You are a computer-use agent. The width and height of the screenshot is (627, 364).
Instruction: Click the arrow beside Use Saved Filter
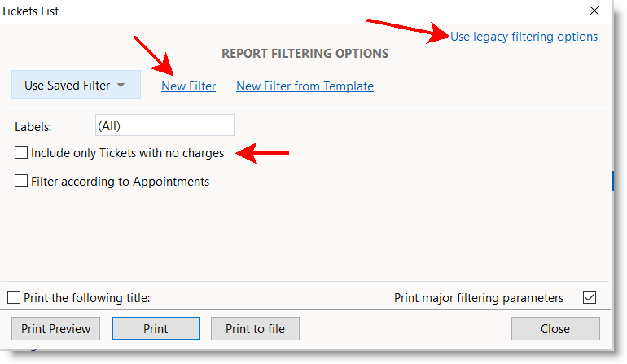(x=121, y=86)
